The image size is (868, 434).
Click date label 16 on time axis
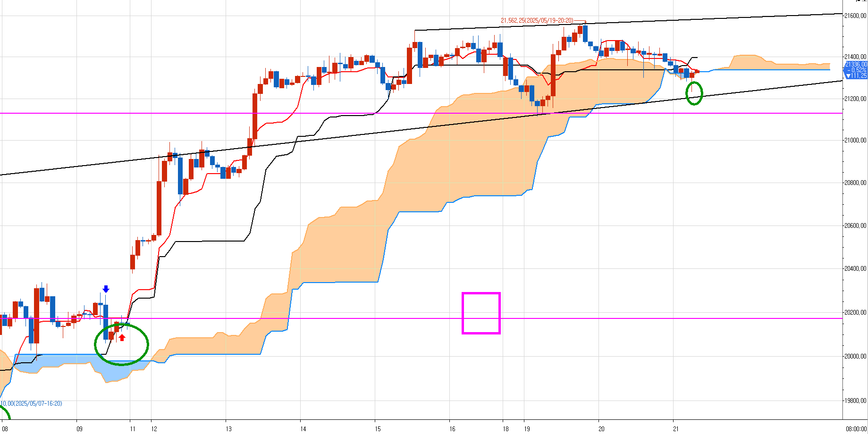(453, 429)
